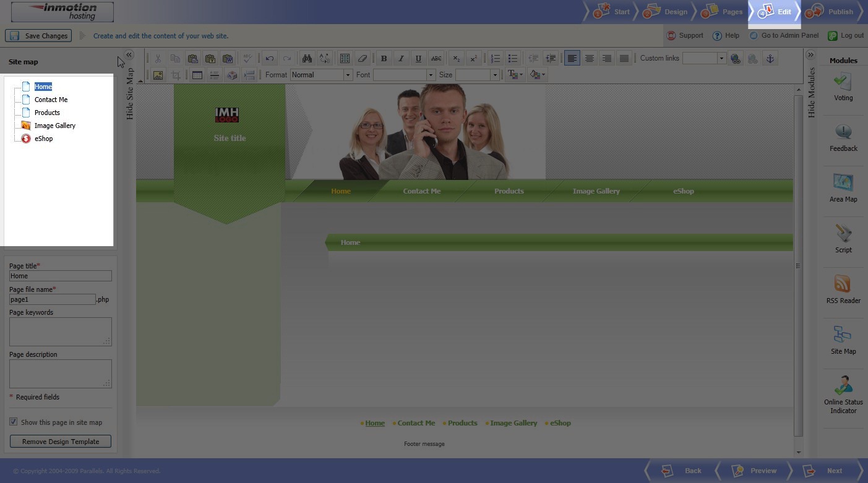Open the Support link

point(685,36)
